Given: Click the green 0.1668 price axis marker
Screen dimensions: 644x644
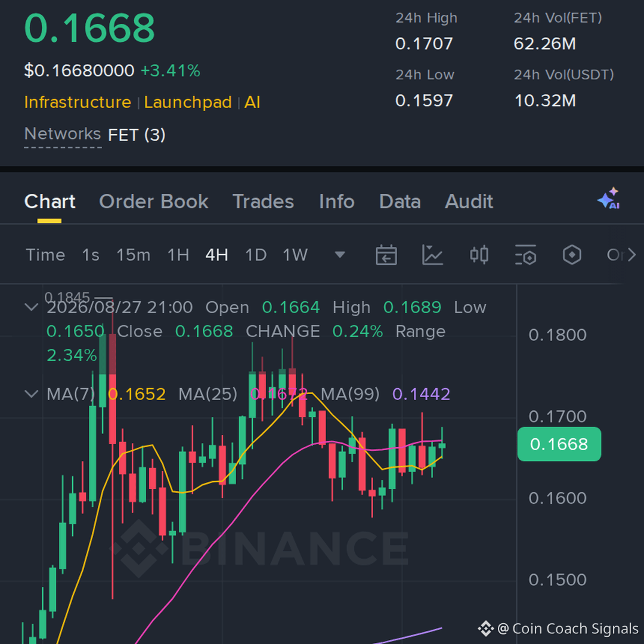Looking at the screenshot, I should coord(559,444).
